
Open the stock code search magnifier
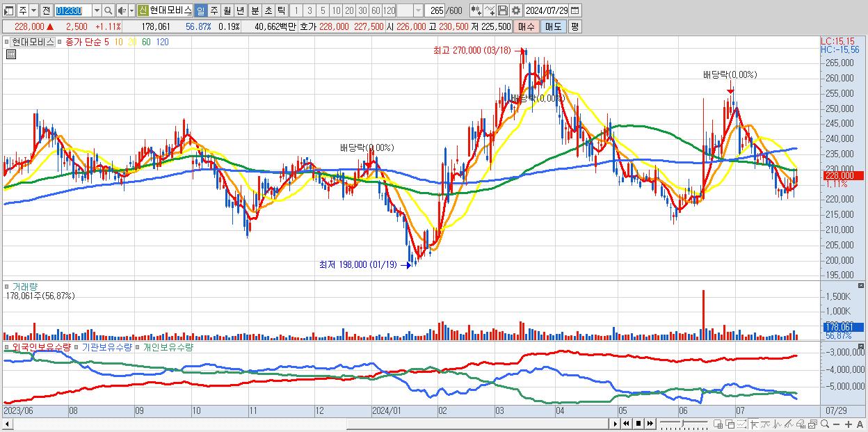pyautogui.click(x=108, y=10)
